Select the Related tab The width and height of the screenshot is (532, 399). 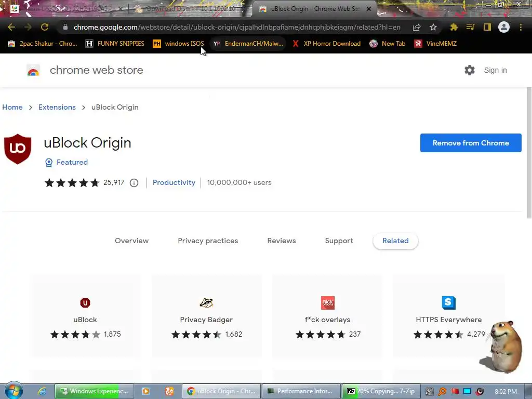(x=395, y=241)
